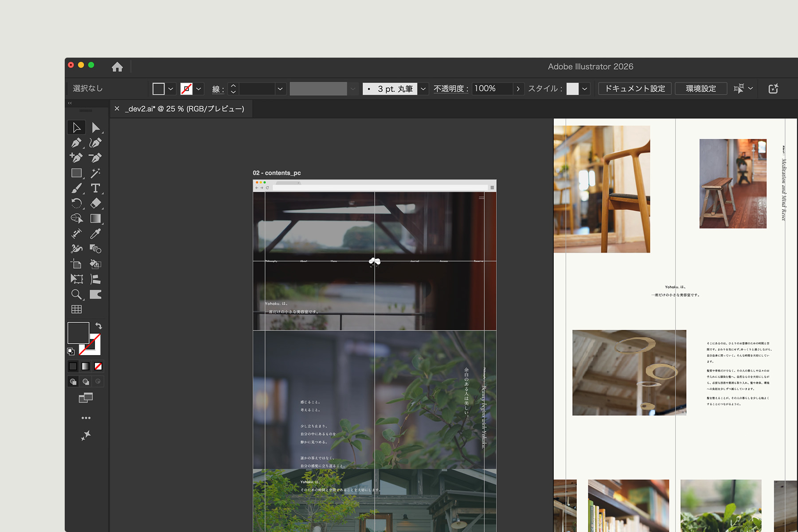The height and width of the screenshot is (532, 798).
Task: Click the 環境設定 button
Action: (x=701, y=89)
